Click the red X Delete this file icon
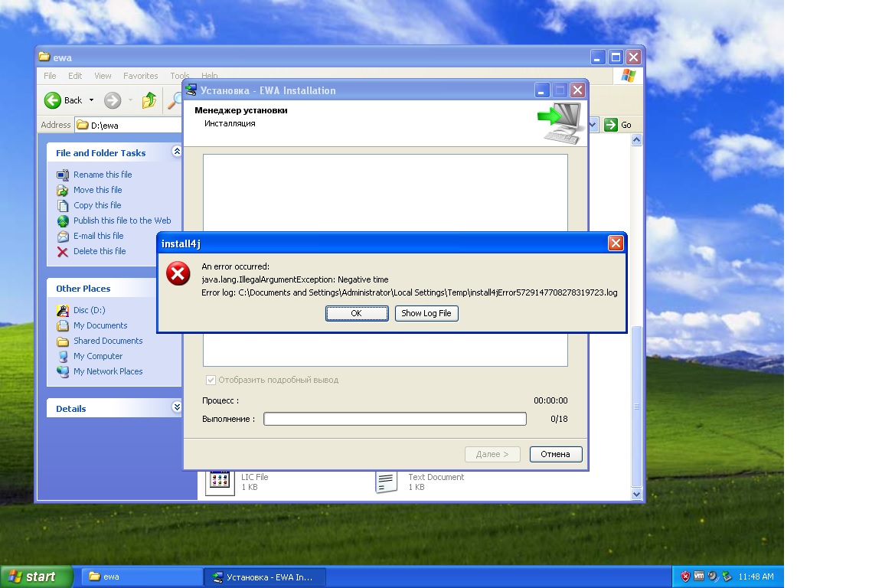 tap(63, 252)
